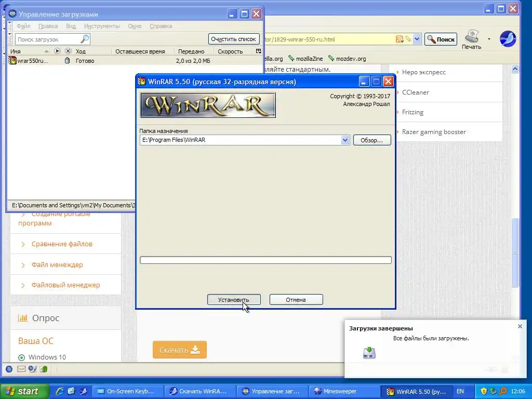
Task: Open the Файл menu in download manager
Action: click(x=23, y=26)
